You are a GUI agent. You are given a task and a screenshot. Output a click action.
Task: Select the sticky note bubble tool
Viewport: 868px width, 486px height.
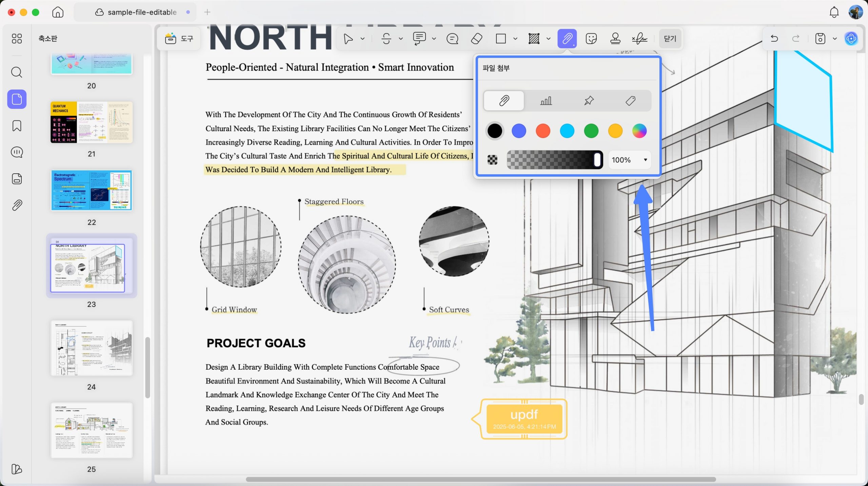click(453, 39)
